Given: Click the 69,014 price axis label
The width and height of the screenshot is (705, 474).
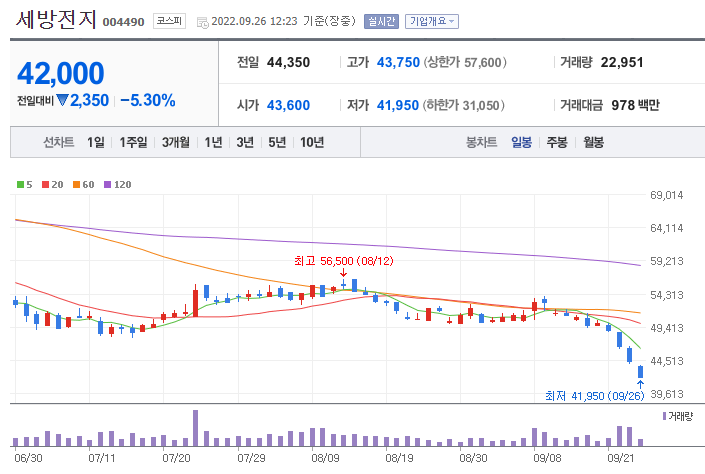Looking at the screenshot, I should 667,195.
